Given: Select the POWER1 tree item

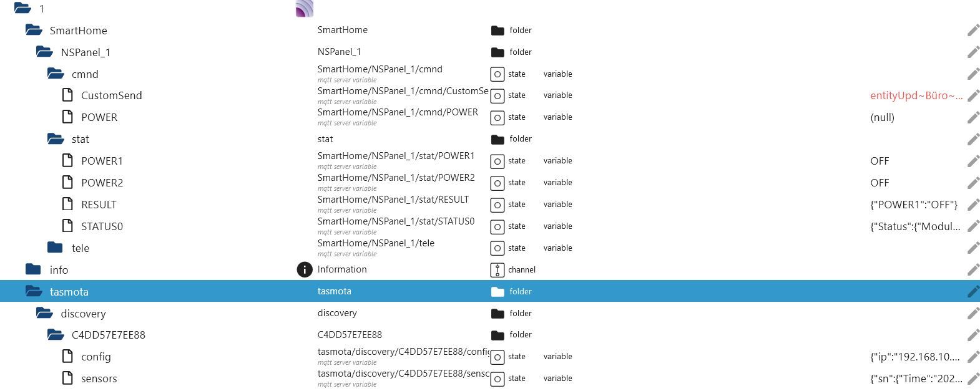Looking at the screenshot, I should point(102,161).
